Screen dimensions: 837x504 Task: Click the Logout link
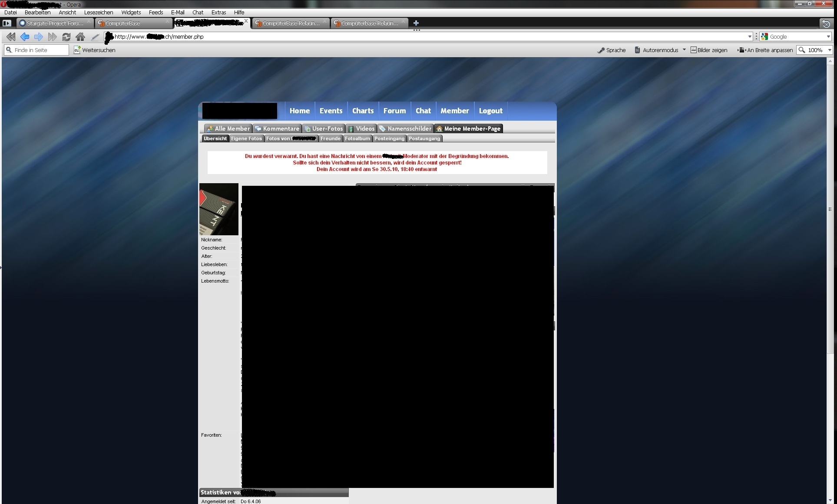pos(490,111)
